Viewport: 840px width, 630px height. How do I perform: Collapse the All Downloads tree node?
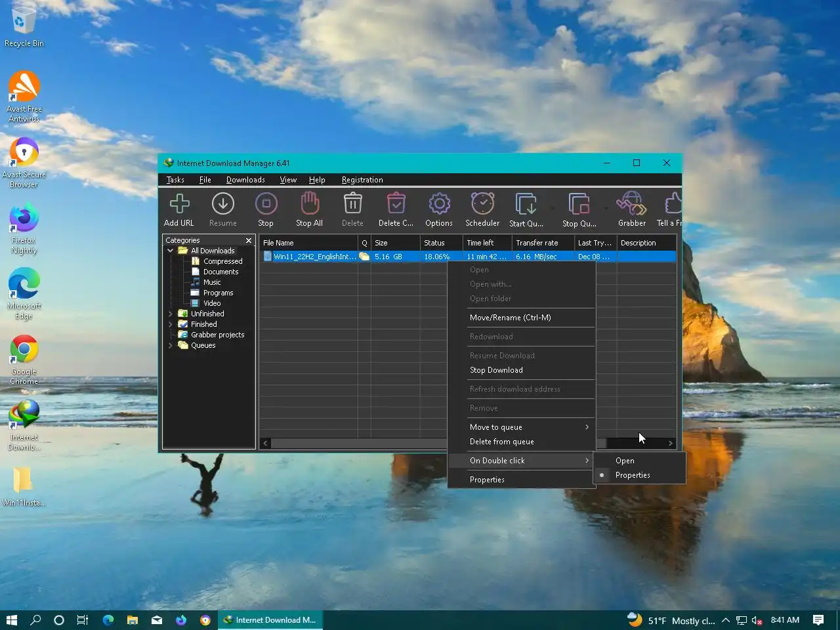[171, 251]
